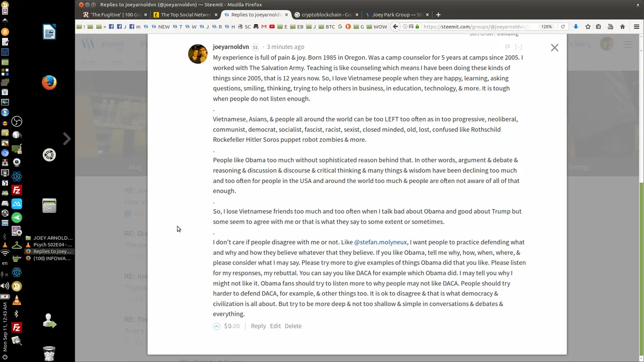644x362 pixels.
Task: Switch to 'JOEY ARNOLD...' window entry
Action: tap(49, 238)
